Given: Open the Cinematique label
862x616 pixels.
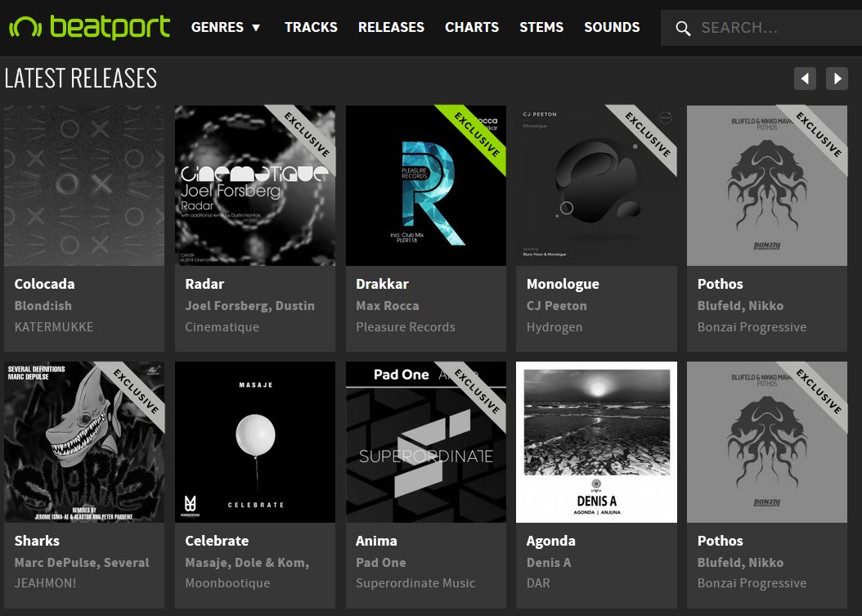Looking at the screenshot, I should [222, 327].
